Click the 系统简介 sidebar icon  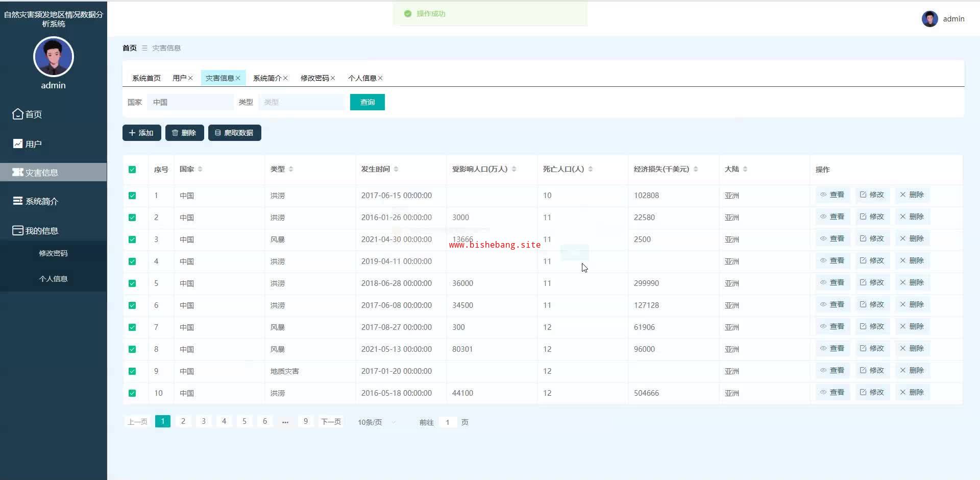[18, 201]
